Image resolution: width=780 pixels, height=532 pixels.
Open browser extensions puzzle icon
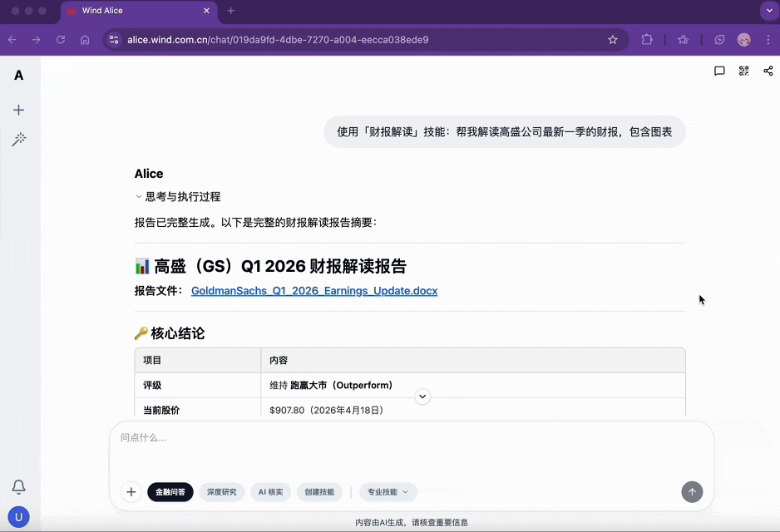(x=647, y=40)
